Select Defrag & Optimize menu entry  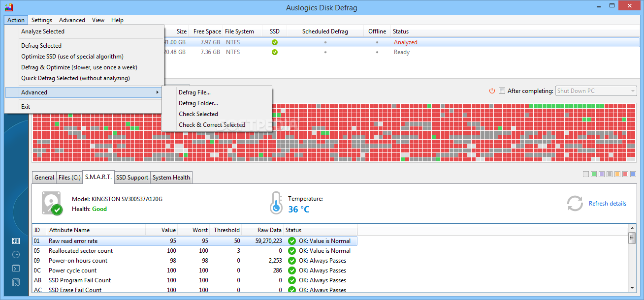84,67
